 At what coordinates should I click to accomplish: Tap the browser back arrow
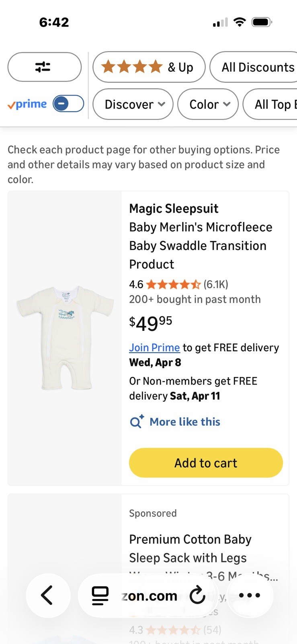[x=48, y=595]
